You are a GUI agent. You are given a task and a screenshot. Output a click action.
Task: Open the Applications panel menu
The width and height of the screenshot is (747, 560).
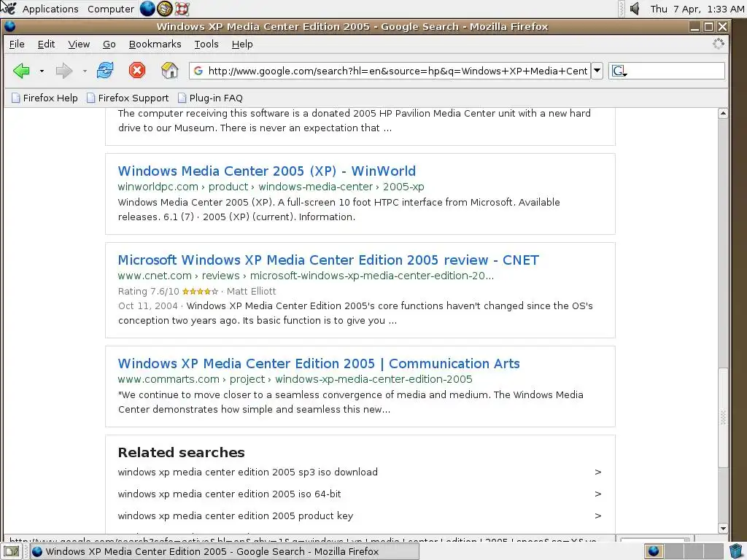pyautogui.click(x=50, y=9)
